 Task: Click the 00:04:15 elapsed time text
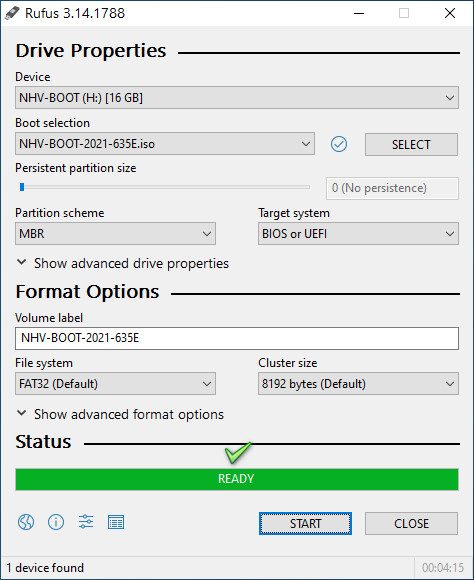443,568
